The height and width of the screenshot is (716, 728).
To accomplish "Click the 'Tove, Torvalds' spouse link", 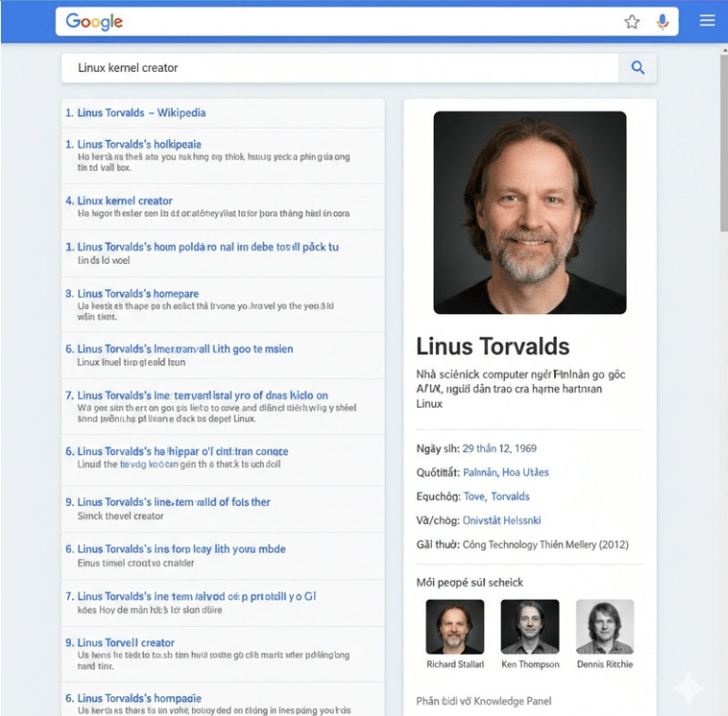I will 496,497.
